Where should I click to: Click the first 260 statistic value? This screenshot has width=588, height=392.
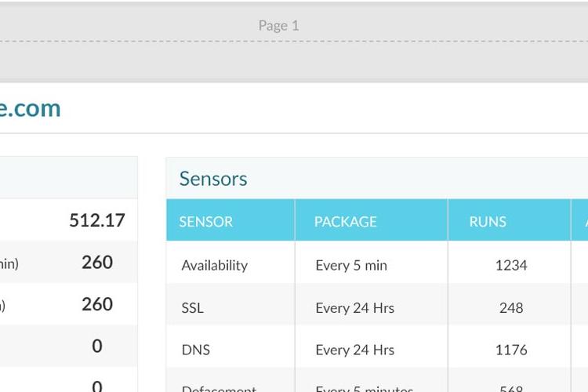click(97, 262)
